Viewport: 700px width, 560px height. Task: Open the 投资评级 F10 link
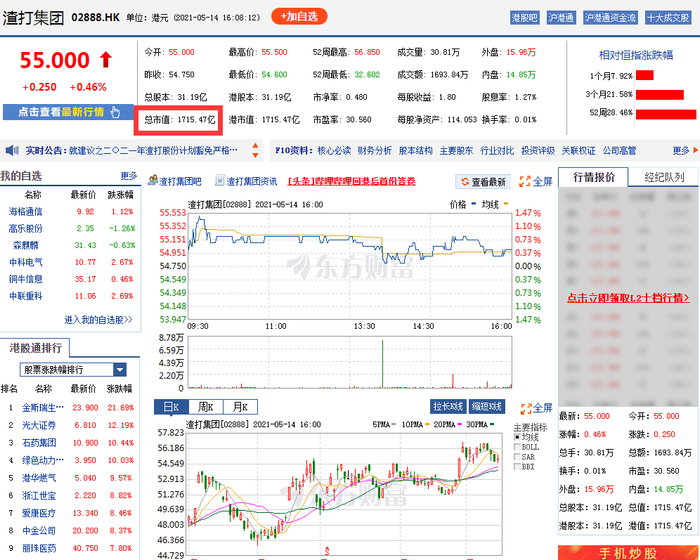pos(538,150)
